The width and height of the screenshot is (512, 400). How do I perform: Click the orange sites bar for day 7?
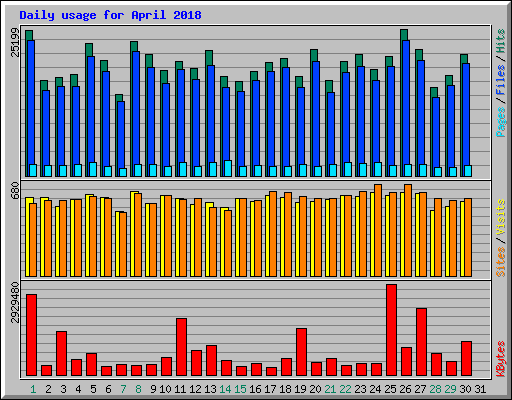123,244
